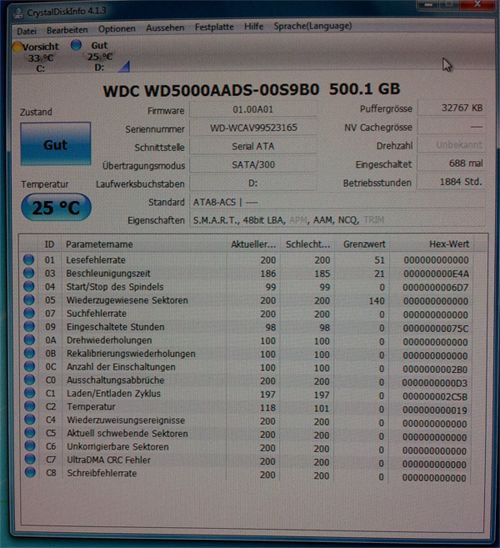Click status dot for Unkorrigierbare Sektoren
Screen dimensions: 500x548
[x=30, y=446]
